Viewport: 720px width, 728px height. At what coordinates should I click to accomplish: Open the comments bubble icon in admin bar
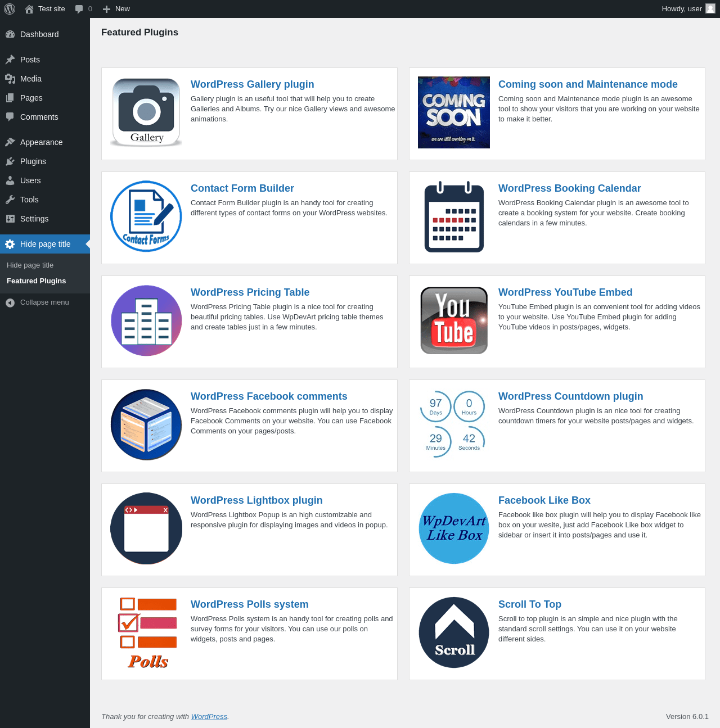[x=79, y=9]
